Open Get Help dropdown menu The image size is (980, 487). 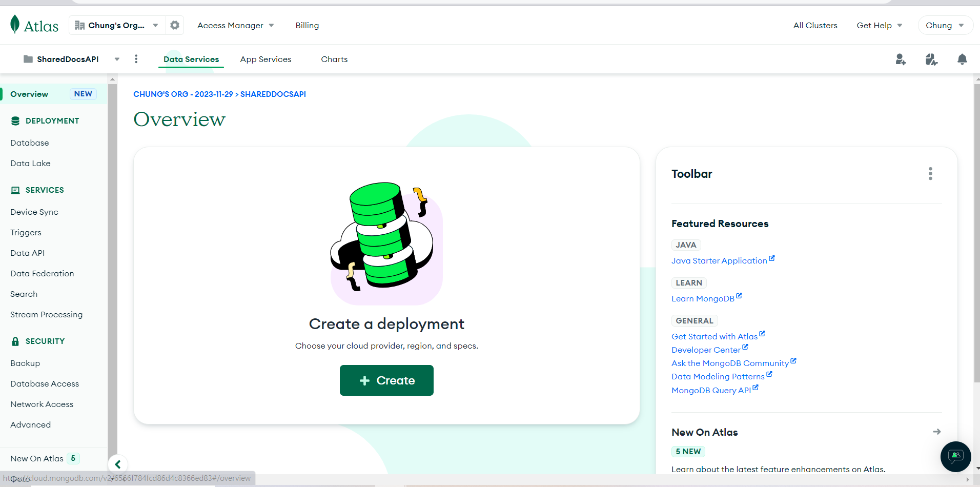click(x=879, y=25)
